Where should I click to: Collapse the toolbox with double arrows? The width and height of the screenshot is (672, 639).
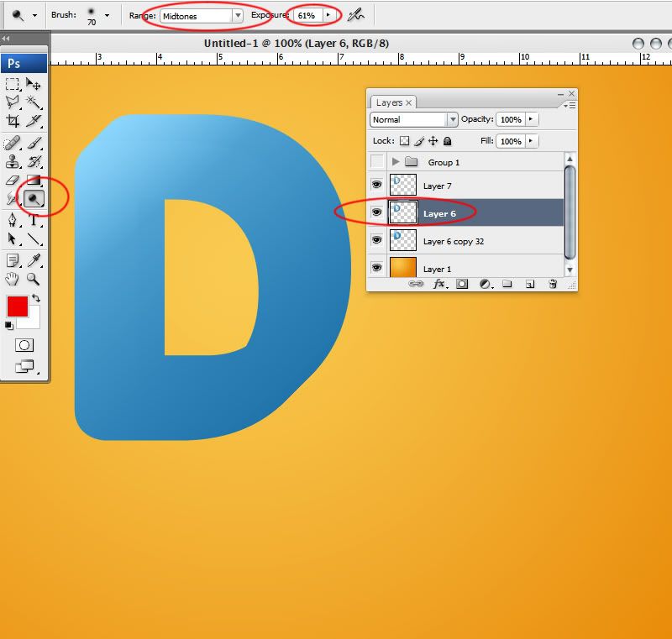click(x=6, y=39)
